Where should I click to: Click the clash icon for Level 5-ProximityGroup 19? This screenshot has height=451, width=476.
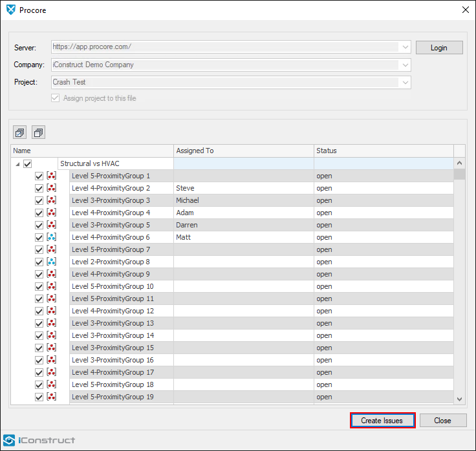point(52,397)
